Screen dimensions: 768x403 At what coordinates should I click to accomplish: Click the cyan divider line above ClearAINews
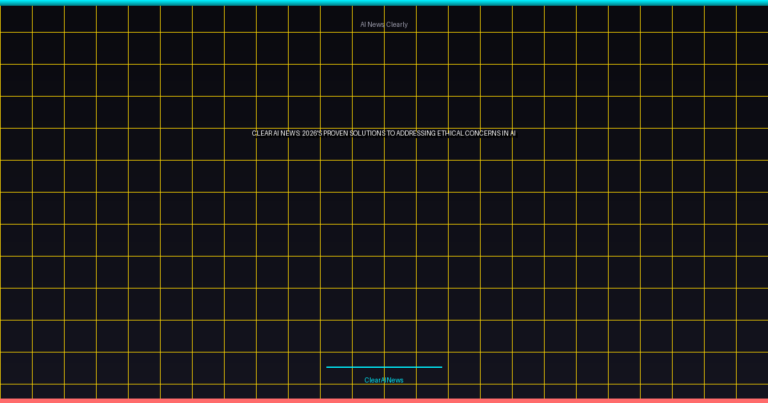(x=384, y=367)
